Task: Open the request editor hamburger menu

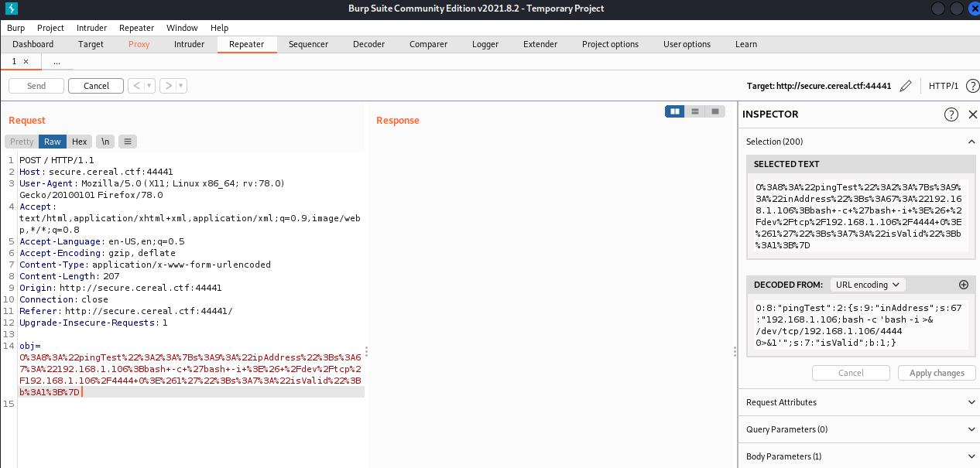Action: point(128,142)
